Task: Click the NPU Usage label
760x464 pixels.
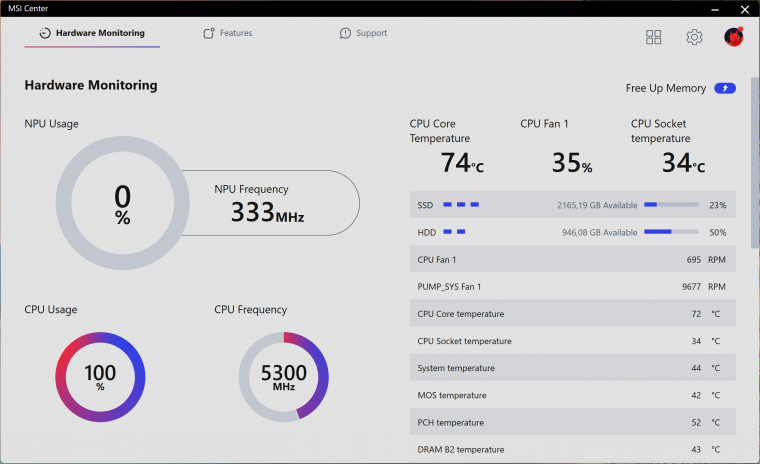Action: point(51,124)
